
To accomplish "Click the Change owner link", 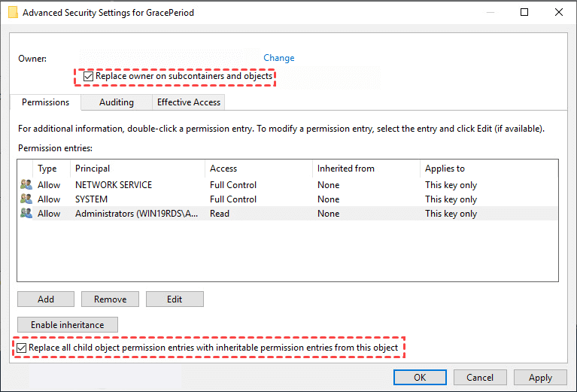I will click(278, 58).
